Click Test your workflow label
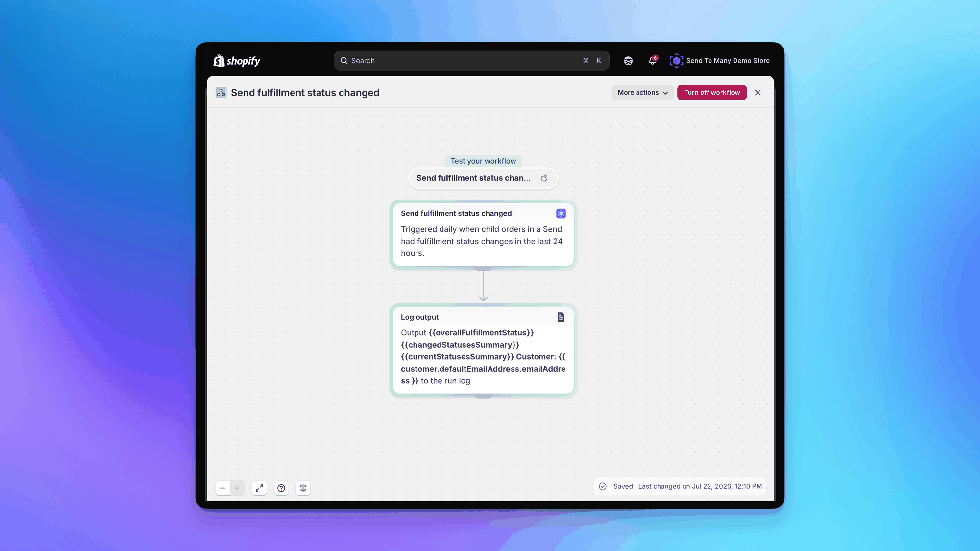 [483, 161]
